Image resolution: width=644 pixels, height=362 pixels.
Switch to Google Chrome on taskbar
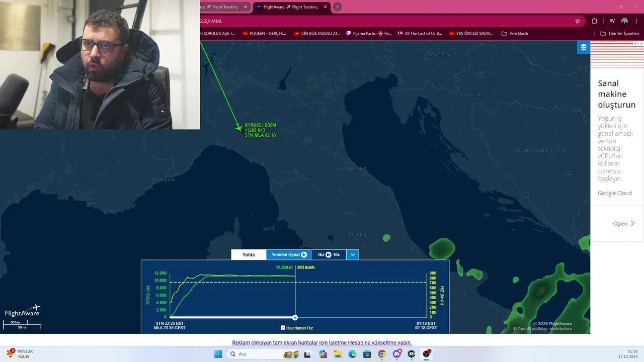click(382, 354)
